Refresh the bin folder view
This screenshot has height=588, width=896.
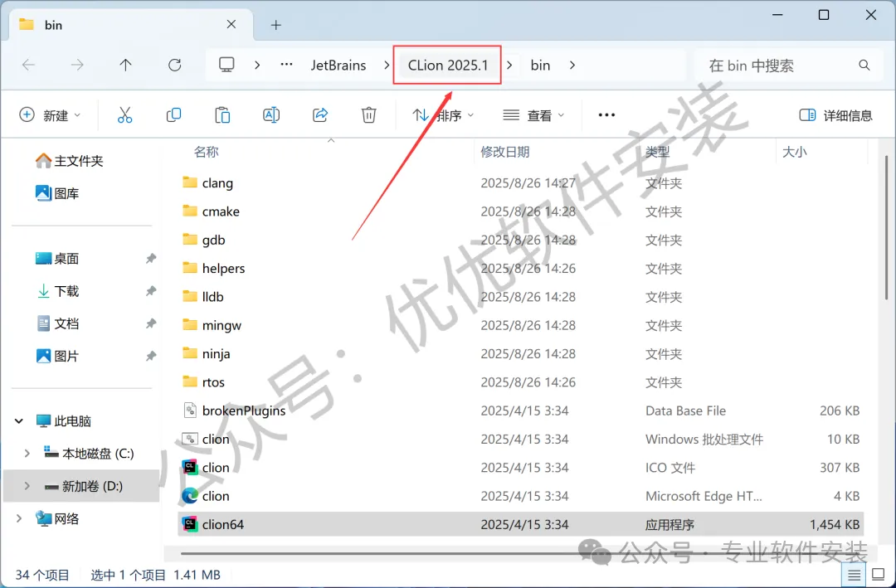point(175,66)
